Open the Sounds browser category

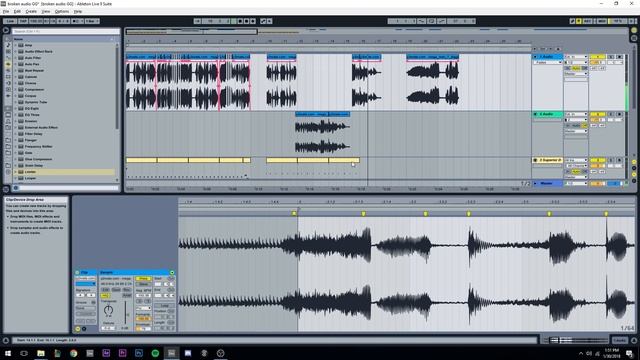point(8,45)
